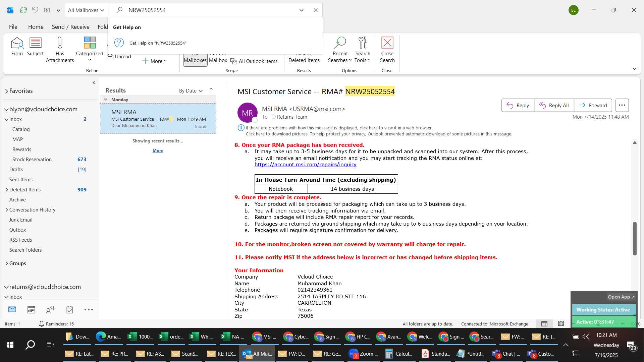Open the Sent Items folder
The width and height of the screenshot is (644, 362).
pyautogui.click(x=21, y=180)
